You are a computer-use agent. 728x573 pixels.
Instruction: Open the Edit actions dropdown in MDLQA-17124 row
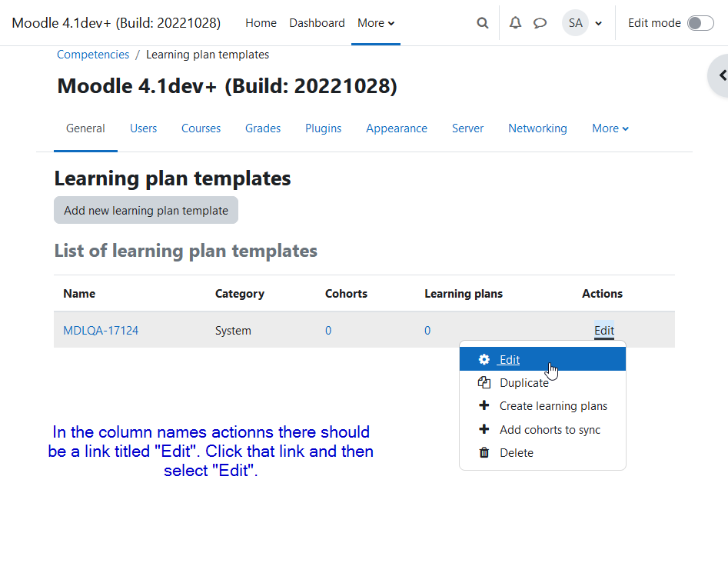[604, 330]
